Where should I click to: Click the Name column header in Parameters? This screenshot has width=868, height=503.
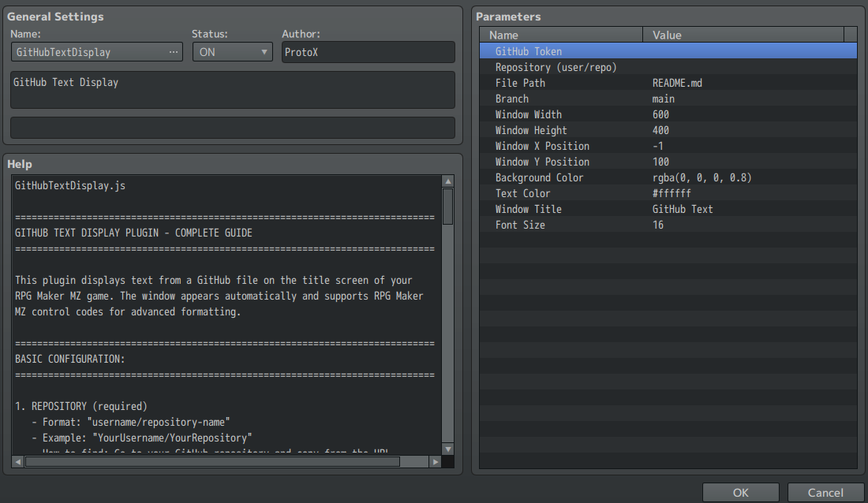561,35
